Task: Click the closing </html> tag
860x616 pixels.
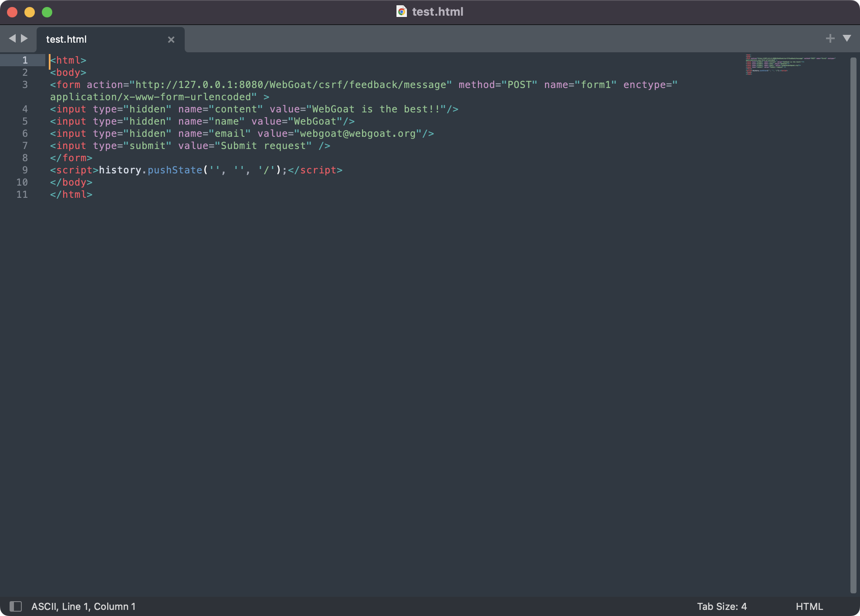Action: point(71,194)
